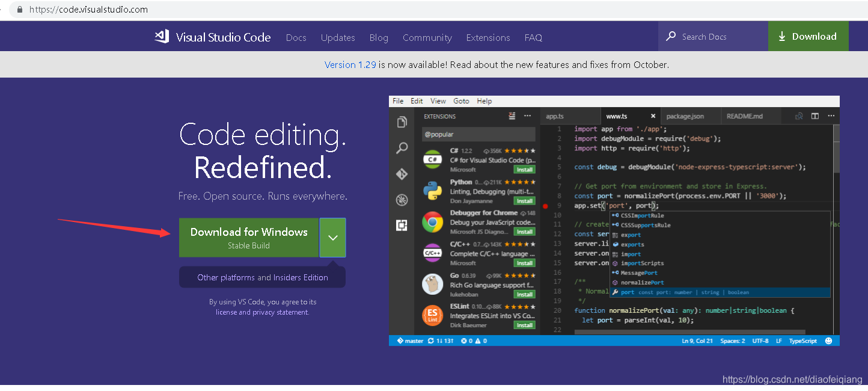Click Ln 9, Col 21 in status bar
The width and height of the screenshot is (868, 391).
pyautogui.click(x=697, y=340)
